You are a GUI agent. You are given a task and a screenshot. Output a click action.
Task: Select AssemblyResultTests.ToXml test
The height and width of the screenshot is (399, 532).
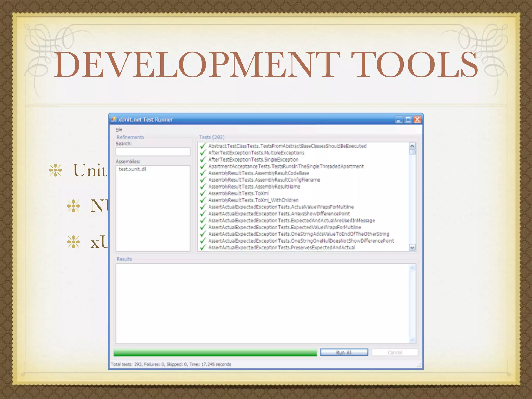click(238, 193)
